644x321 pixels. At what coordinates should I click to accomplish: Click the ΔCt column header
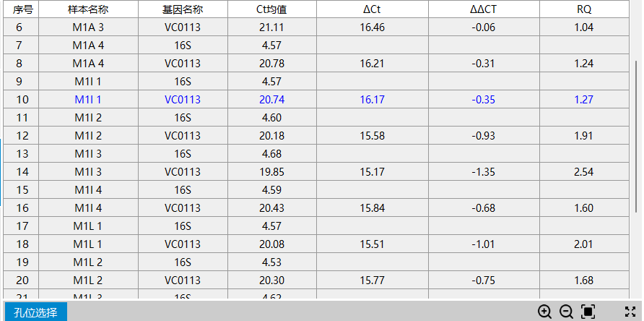[x=372, y=9]
